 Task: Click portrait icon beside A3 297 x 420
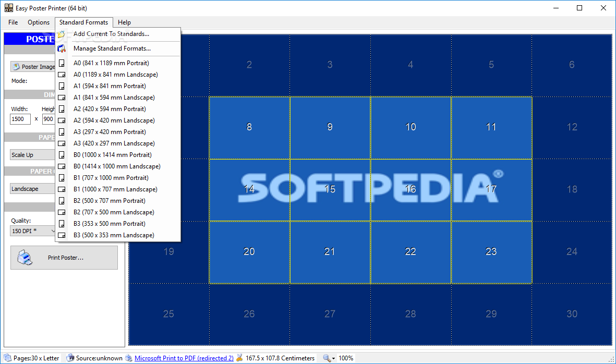(62, 132)
